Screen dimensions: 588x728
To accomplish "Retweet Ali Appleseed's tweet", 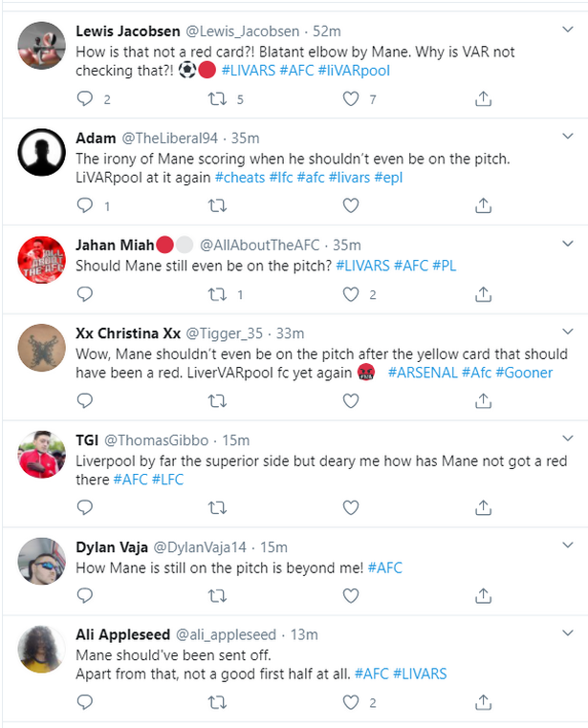I will (218, 702).
